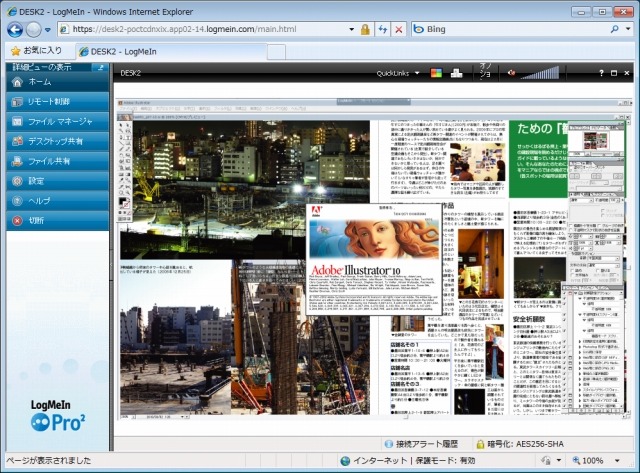Stop loading with the red X icon
The width and height of the screenshot is (640, 473).
tap(399, 29)
